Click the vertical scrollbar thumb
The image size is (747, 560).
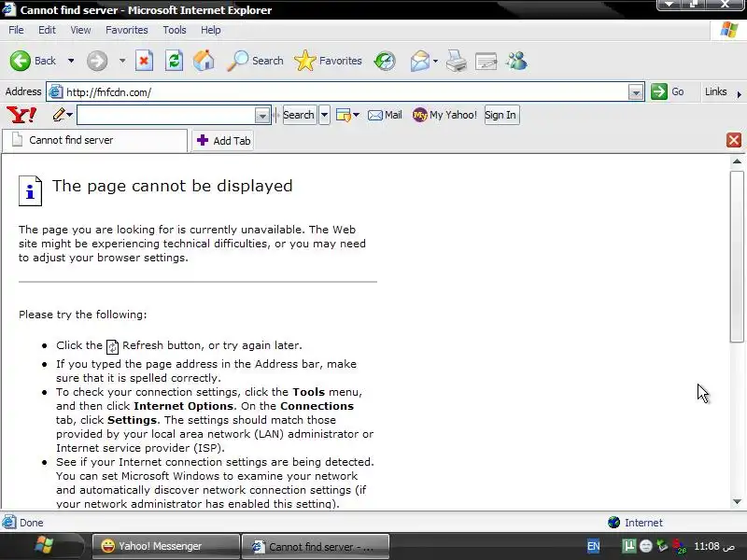737,256
